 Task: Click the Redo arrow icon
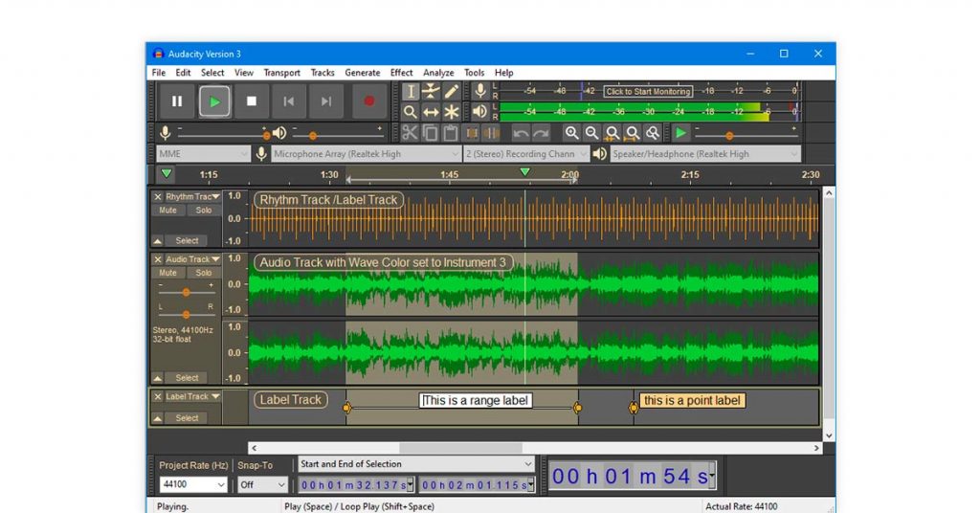tap(541, 133)
